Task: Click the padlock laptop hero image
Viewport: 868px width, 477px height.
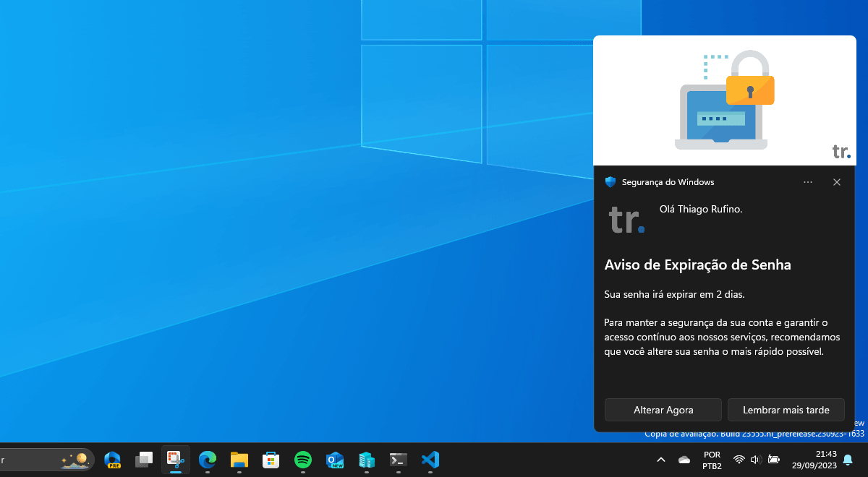Action: (725, 100)
